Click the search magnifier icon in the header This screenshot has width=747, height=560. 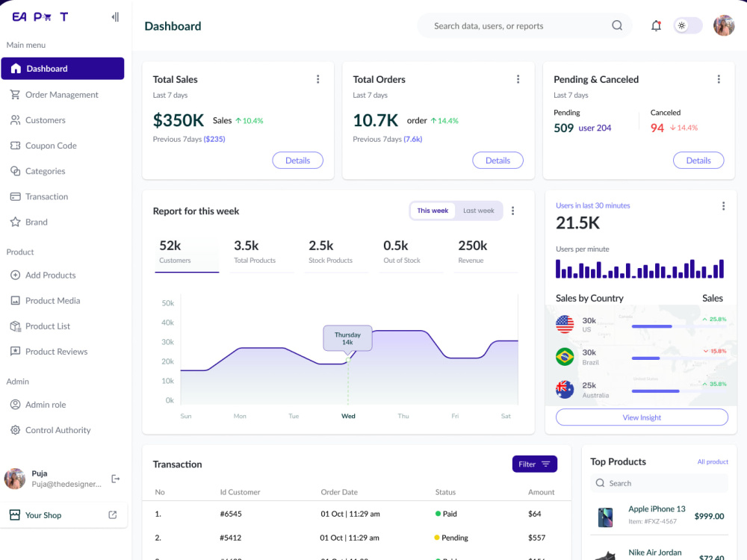pyautogui.click(x=617, y=25)
